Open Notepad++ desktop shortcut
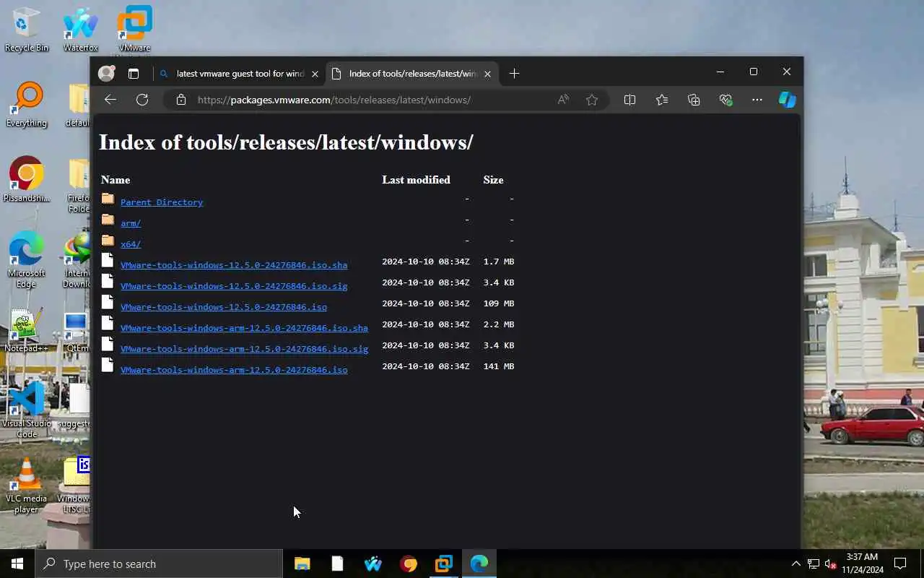This screenshot has height=578, width=924. (27, 330)
